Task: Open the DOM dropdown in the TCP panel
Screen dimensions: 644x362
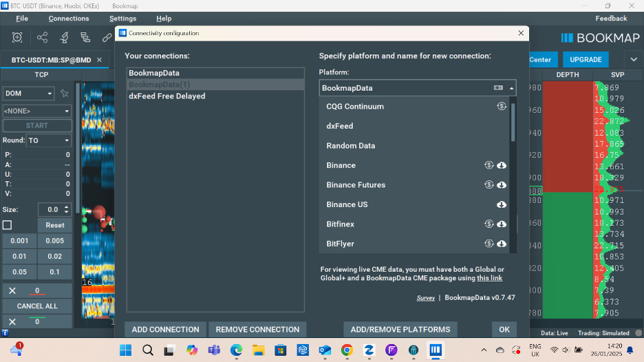Action: [x=28, y=94]
